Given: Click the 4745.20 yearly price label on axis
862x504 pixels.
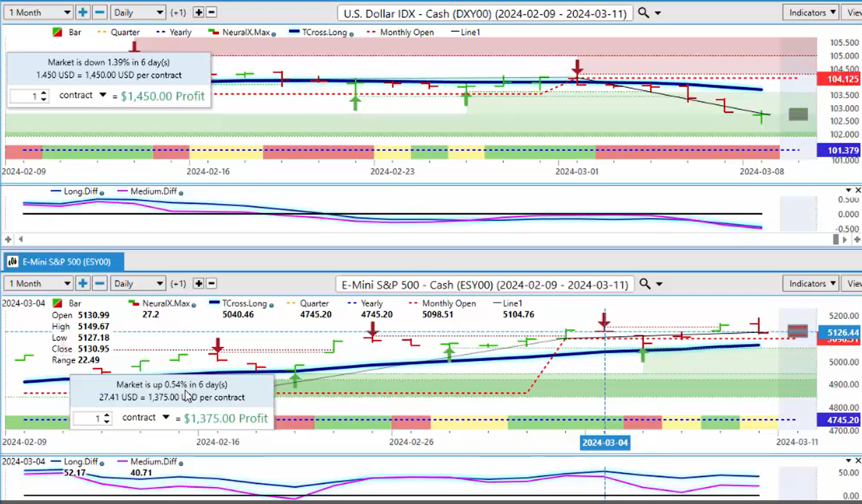Looking at the screenshot, I should click(x=839, y=420).
